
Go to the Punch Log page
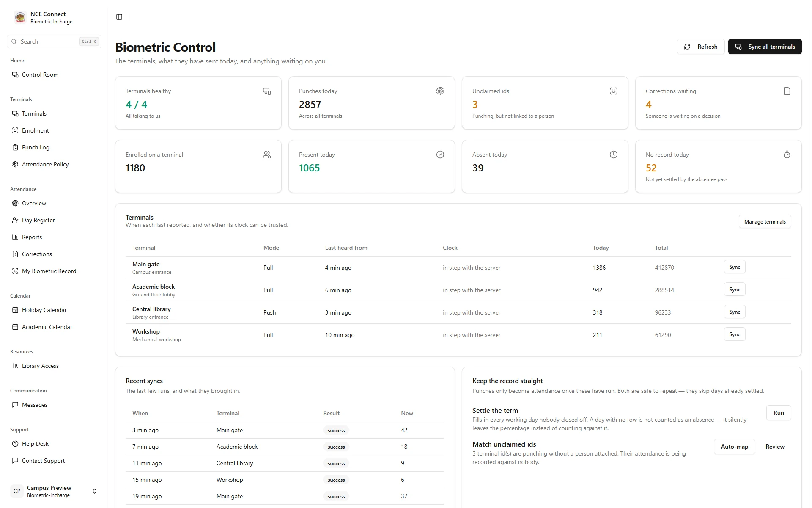(x=54, y=147)
